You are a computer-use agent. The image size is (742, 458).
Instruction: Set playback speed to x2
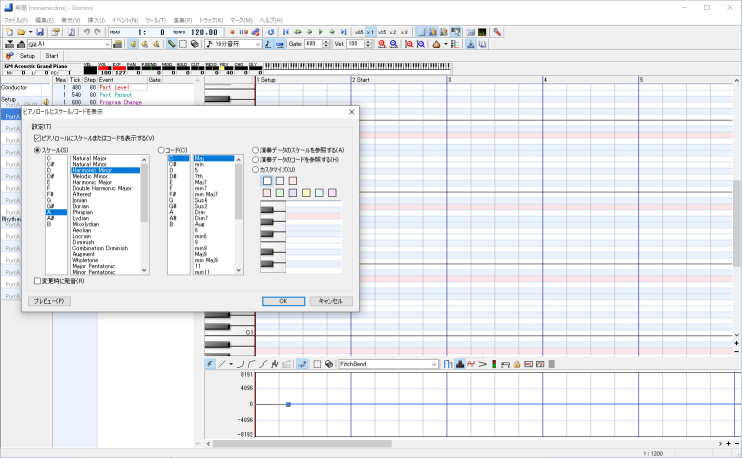click(393, 32)
